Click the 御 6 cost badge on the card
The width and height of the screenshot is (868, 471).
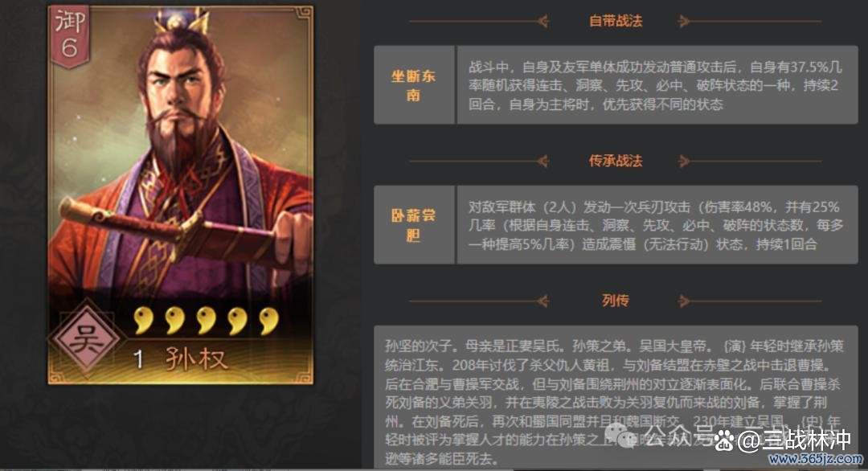coord(69,36)
